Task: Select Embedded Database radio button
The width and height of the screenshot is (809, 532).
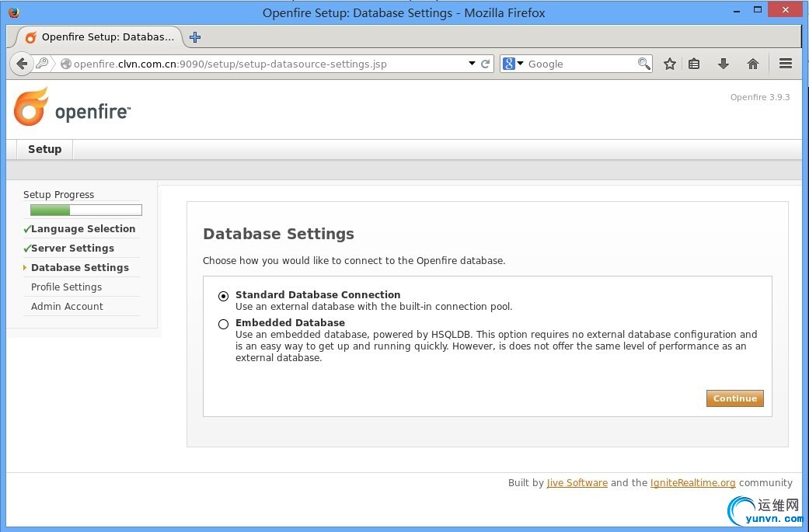Action: (223, 325)
